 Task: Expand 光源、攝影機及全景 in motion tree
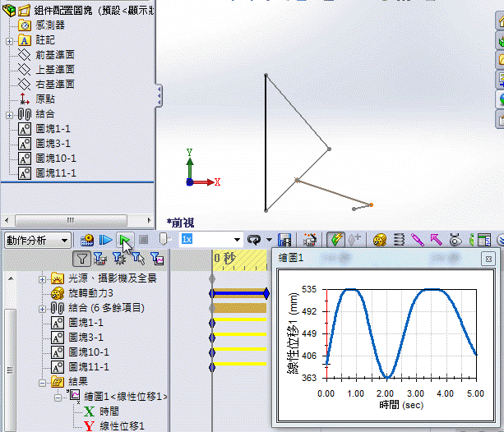42,279
